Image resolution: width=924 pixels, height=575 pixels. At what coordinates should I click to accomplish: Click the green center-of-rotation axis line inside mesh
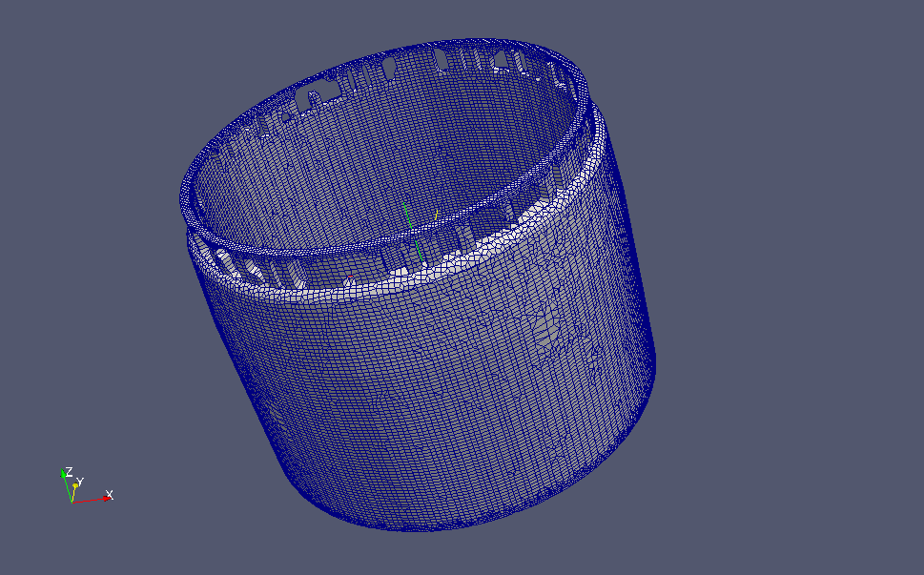(x=413, y=232)
